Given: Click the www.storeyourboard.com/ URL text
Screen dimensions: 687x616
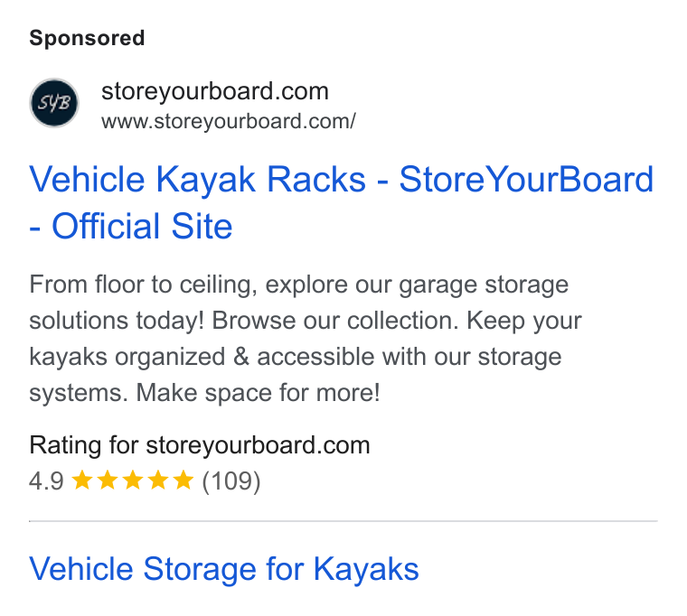Looking at the screenshot, I should 229,121.
